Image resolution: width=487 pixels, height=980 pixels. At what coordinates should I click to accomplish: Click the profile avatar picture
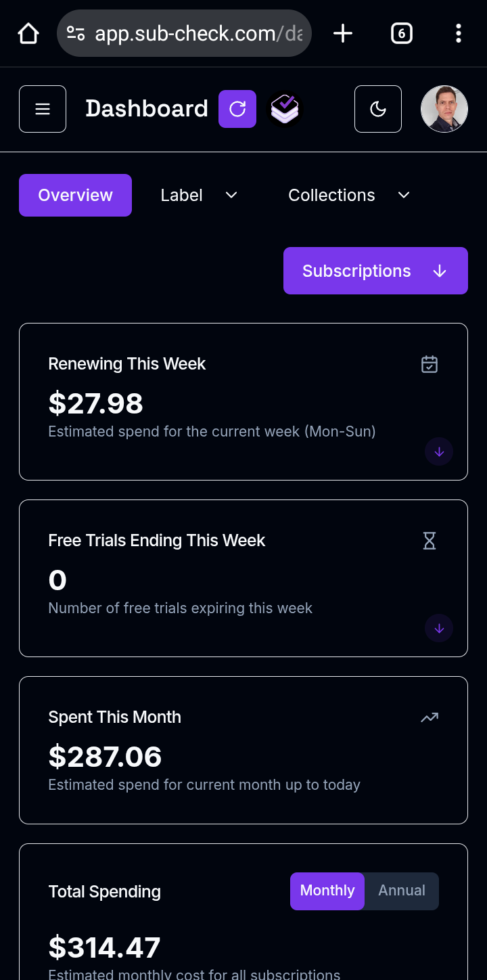pos(444,108)
